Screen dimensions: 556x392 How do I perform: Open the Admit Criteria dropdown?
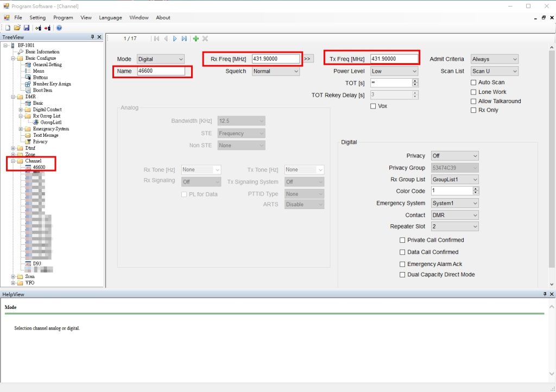point(495,59)
